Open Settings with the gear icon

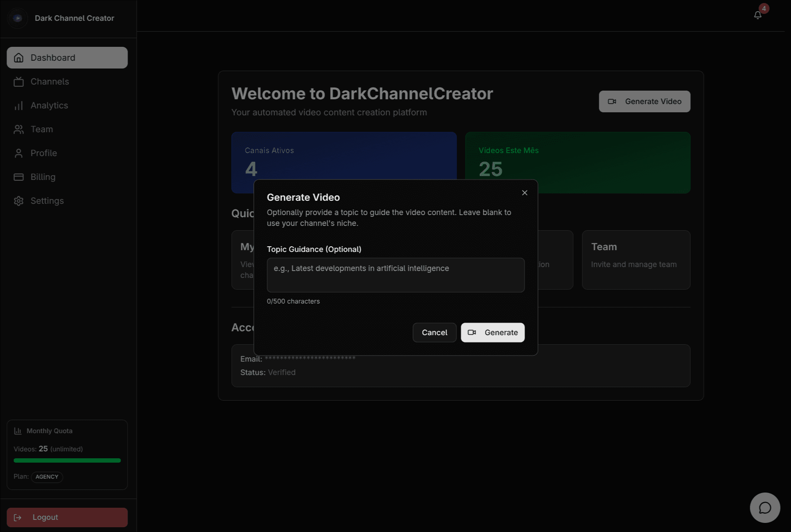click(x=19, y=201)
